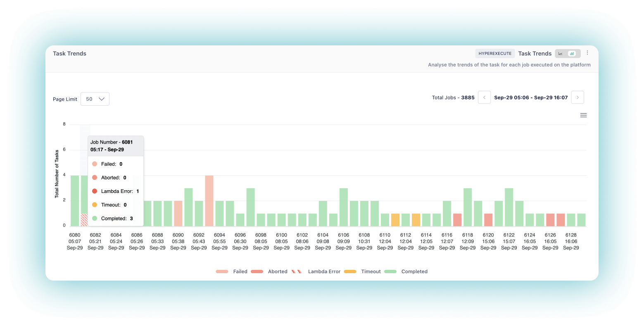Click the red dot beside Aborted in tooltip
This screenshot has height=326, width=644.
click(x=94, y=177)
